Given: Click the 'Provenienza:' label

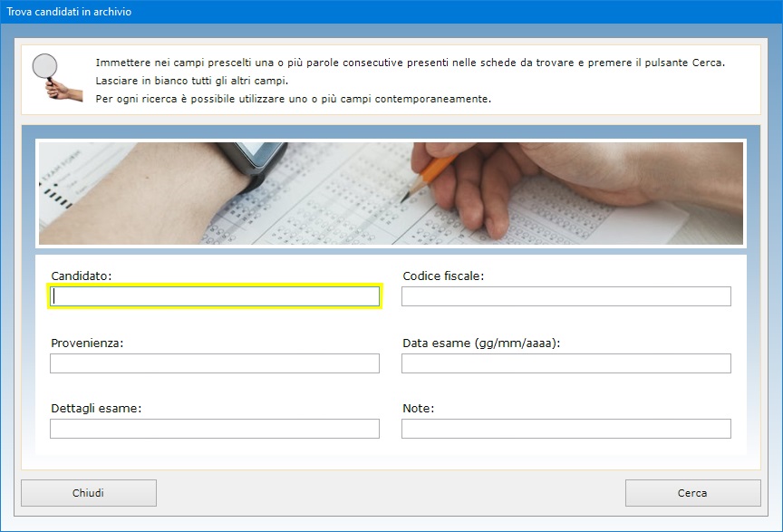Looking at the screenshot, I should click(x=87, y=343).
